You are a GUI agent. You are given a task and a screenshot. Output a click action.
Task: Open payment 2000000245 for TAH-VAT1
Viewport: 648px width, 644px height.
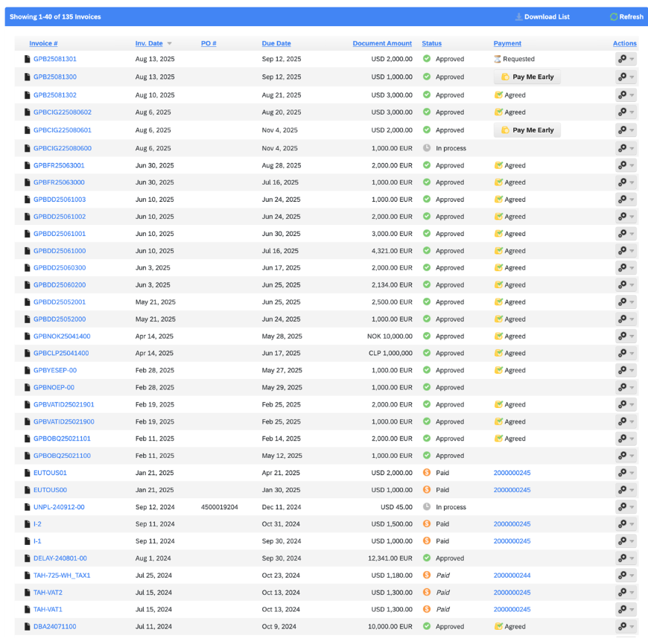512,609
